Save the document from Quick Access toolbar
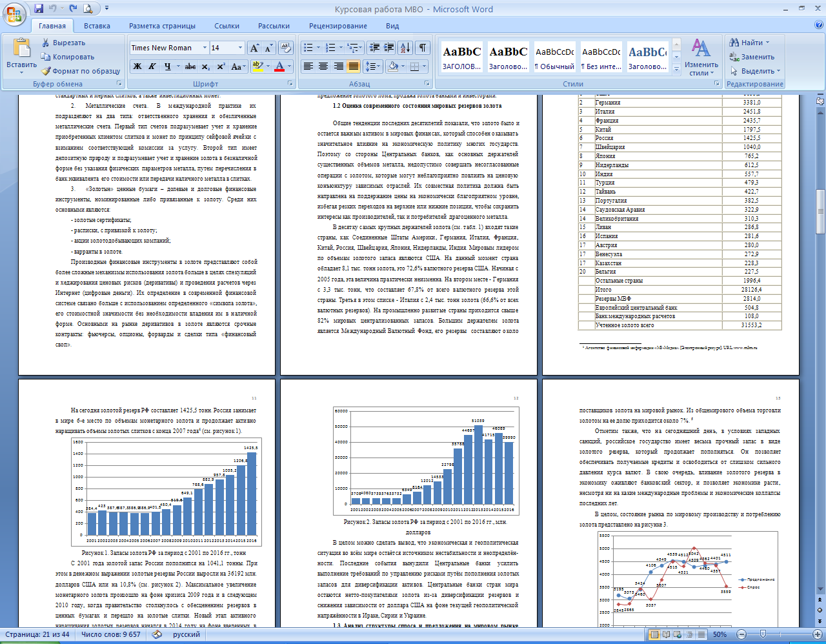The image size is (826, 644). [39, 8]
